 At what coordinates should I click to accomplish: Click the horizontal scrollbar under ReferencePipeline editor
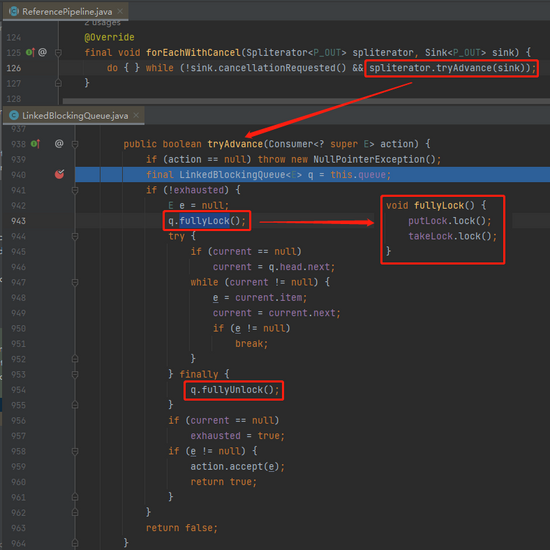(x=306, y=101)
